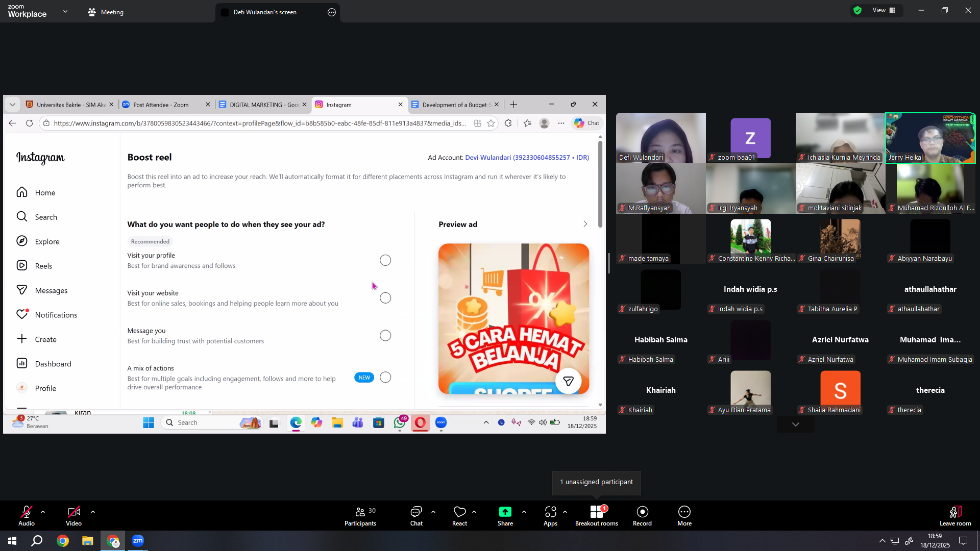Switch to Universitas Bakrie browser tab
The height and width of the screenshot is (551, 980).
pos(69,105)
